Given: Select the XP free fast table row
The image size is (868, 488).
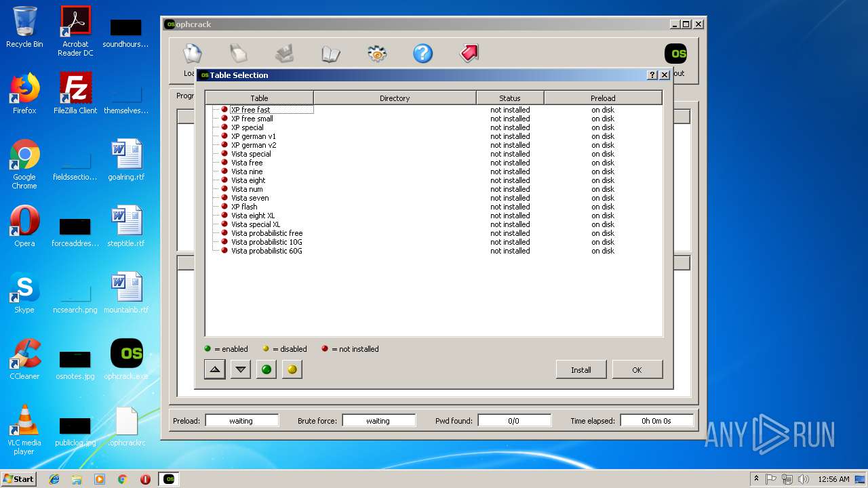Looking at the screenshot, I should click(434, 110).
